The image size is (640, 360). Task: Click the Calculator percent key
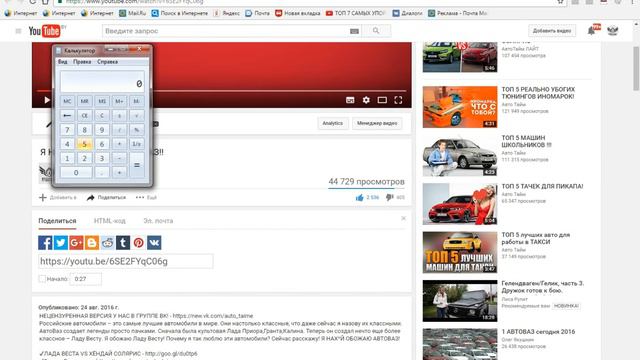(137, 130)
